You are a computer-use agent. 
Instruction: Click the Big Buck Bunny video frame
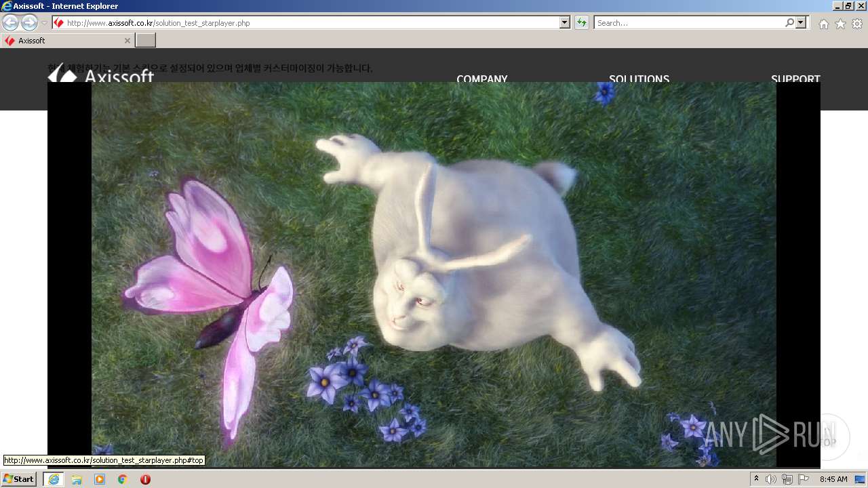click(x=434, y=274)
